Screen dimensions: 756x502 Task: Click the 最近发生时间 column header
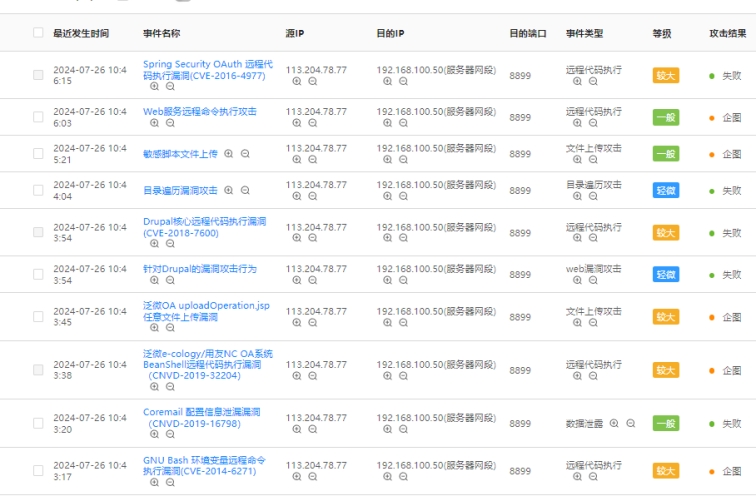81,33
